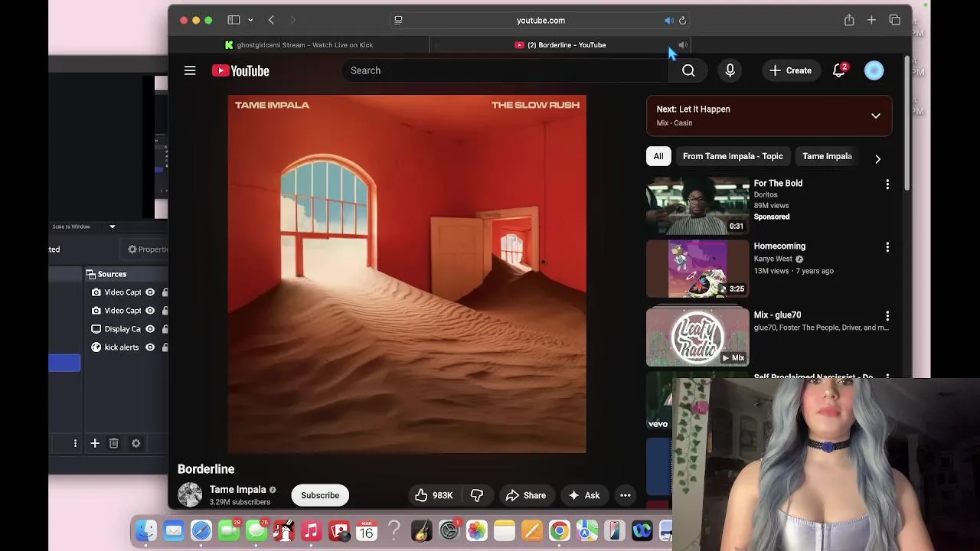Unlock the first Video Capture source
This screenshot has width=980, height=551.
click(165, 292)
